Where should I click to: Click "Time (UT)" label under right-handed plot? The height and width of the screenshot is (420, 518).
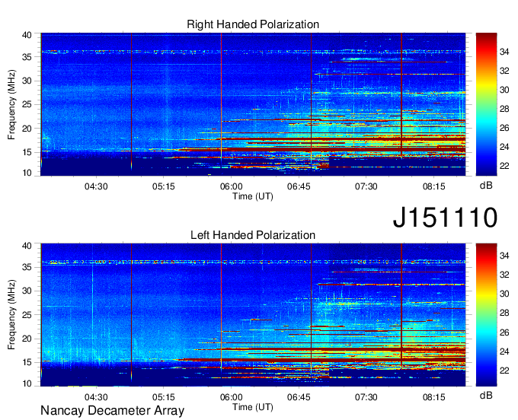click(253, 196)
